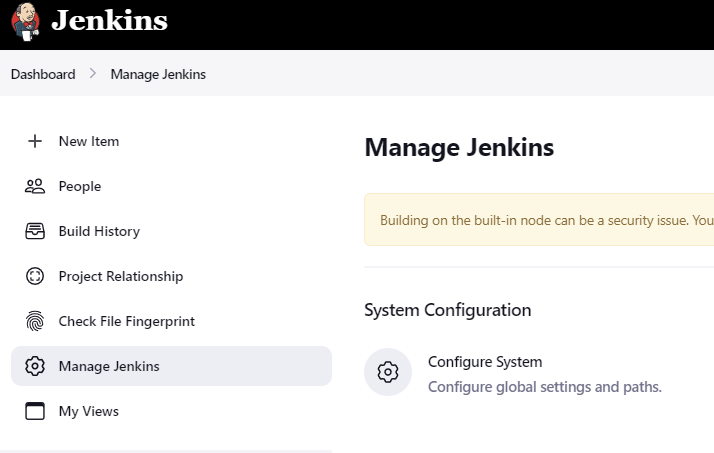714x453 pixels.
Task: Open the Build History sidebar entry
Action: [x=99, y=231]
